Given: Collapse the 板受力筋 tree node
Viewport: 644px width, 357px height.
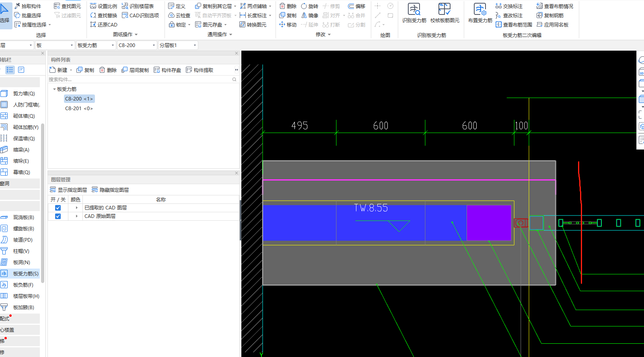Looking at the screenshot, I should pos(54,89).
